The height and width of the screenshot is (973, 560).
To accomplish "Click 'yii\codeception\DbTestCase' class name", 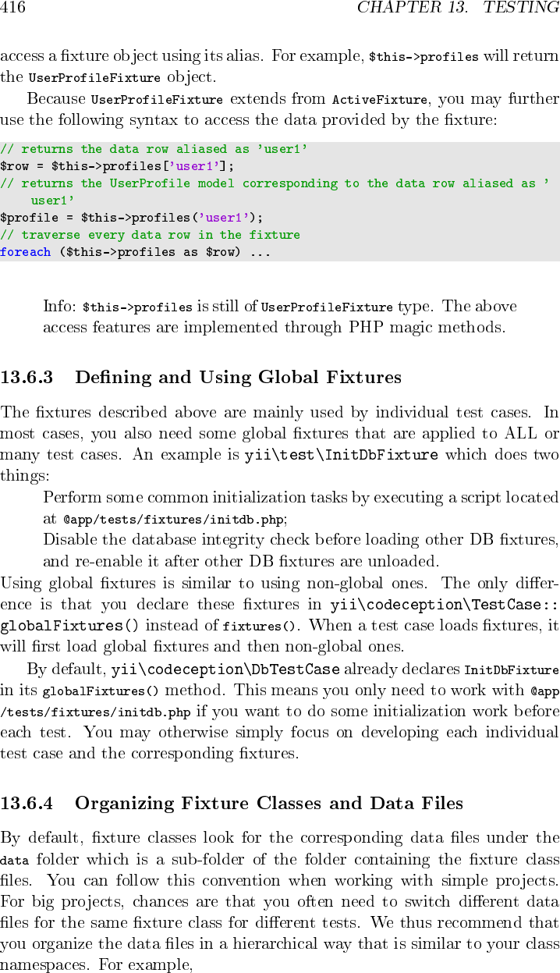I will click(x=225, y=669).
